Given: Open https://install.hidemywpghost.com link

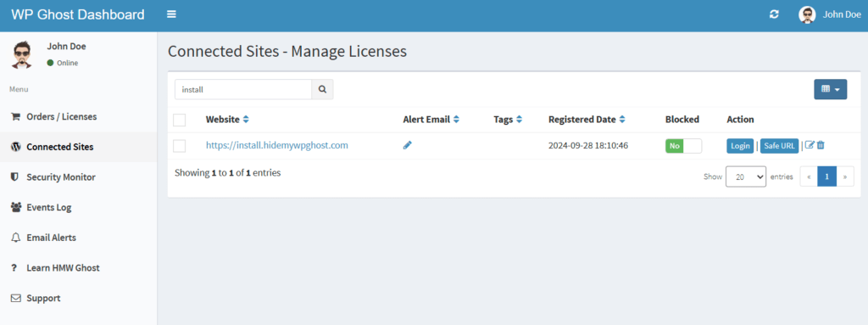Looking at the screenshot, I should [277, 145].
